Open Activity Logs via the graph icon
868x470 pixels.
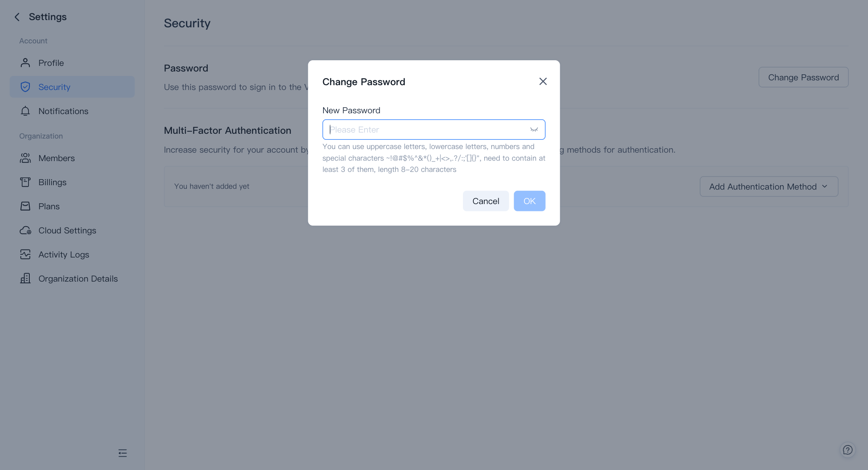click(x=25, y=254)
